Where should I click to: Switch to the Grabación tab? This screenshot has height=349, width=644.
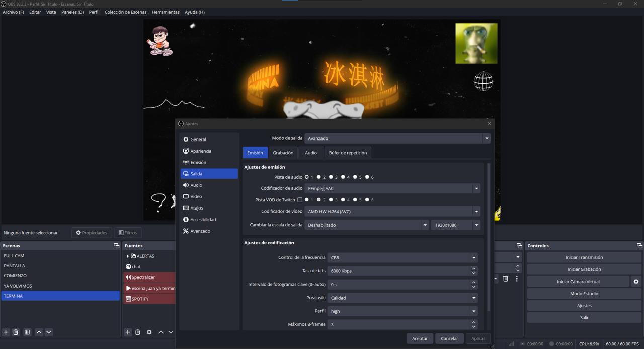(283, 153)
